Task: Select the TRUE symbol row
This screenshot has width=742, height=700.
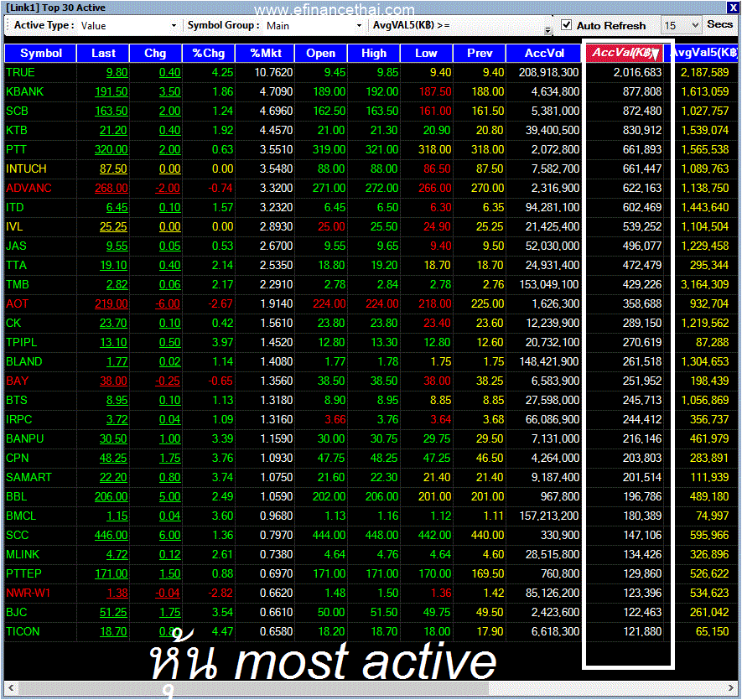Action: tap(371, 72)
